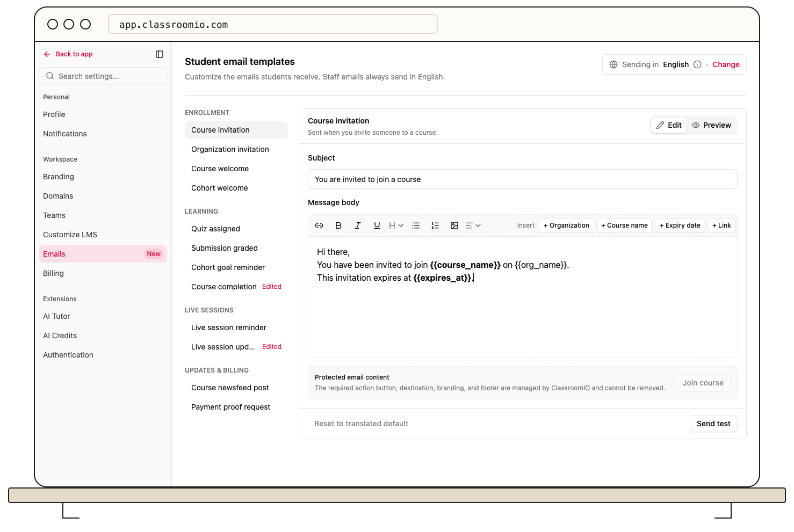The image size is (794, 532).
Task: Select the Course invitation template
Action: click(236, 130)
